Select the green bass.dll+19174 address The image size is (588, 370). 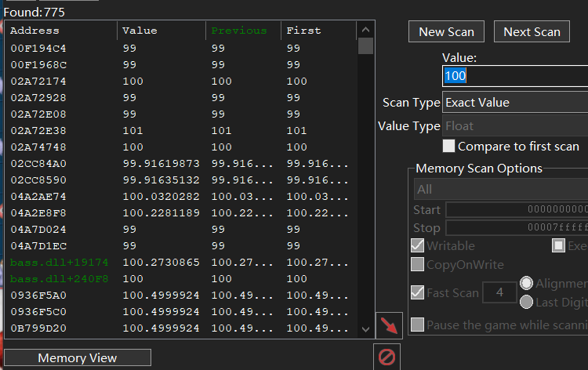pyautogui.click(x=60, y=262)
